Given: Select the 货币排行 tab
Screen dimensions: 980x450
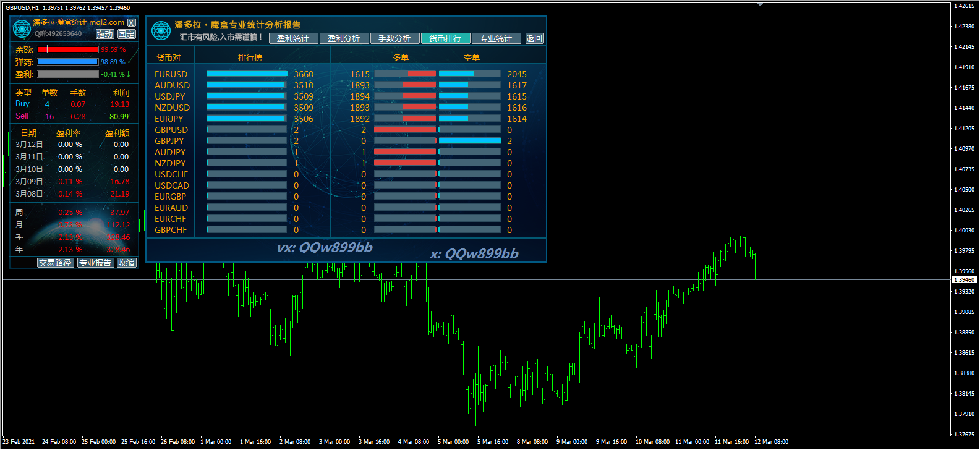Looking at the screenshot, I should click(x=445, y=38).
